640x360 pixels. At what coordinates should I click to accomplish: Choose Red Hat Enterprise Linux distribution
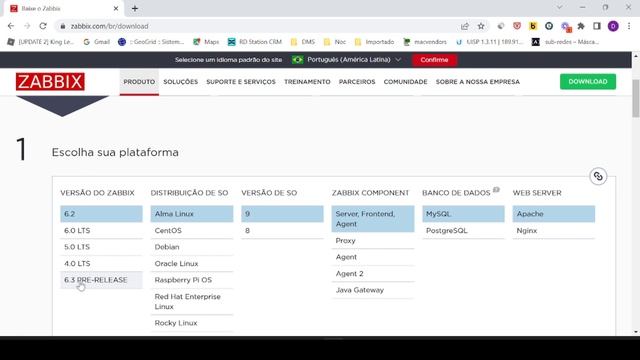[x=192, y=302]
